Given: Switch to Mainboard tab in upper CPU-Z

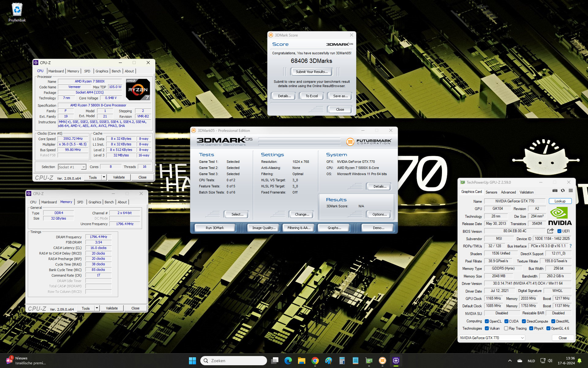Looking at the screenshot, I should point(56,71).
